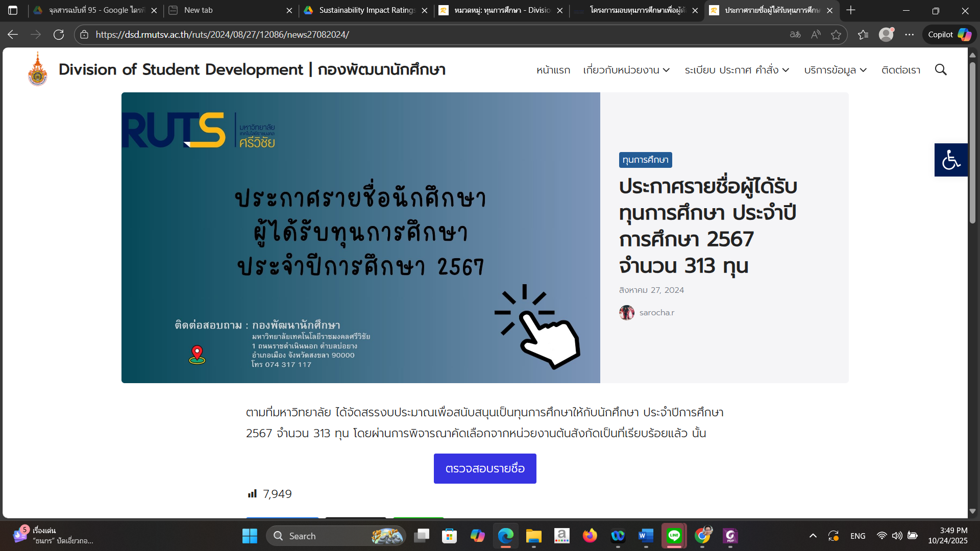Click the university crest logo
This screenshot has width=980, height=551.
[x=38, y=70]
